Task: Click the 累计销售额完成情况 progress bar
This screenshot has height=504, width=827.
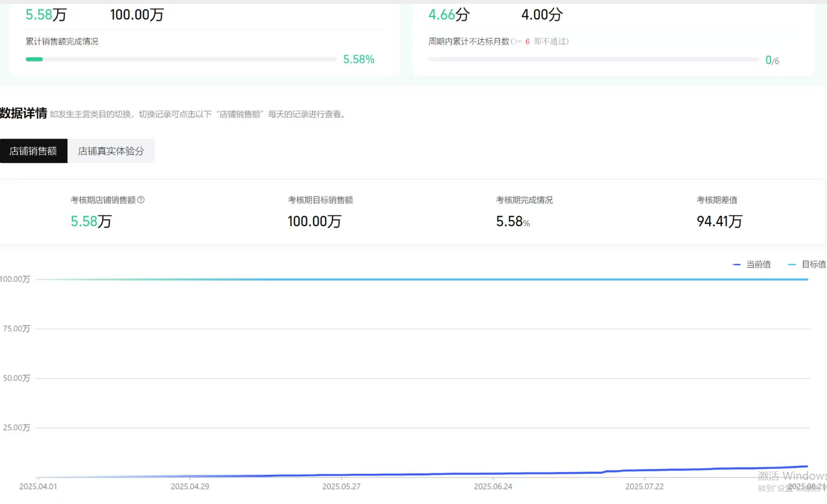Action: point(180,59)
